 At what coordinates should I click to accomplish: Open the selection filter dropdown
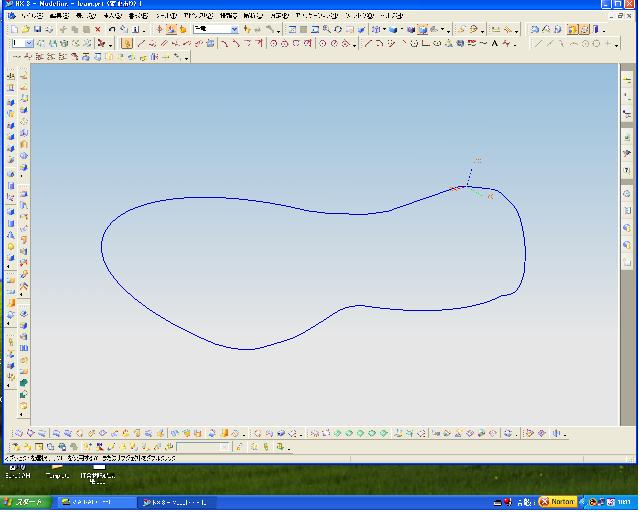tap(234, 30)
